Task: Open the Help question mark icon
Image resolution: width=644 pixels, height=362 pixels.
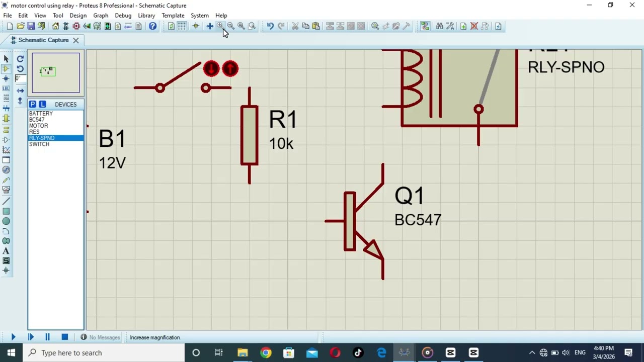Action: (x=152, y=26)
